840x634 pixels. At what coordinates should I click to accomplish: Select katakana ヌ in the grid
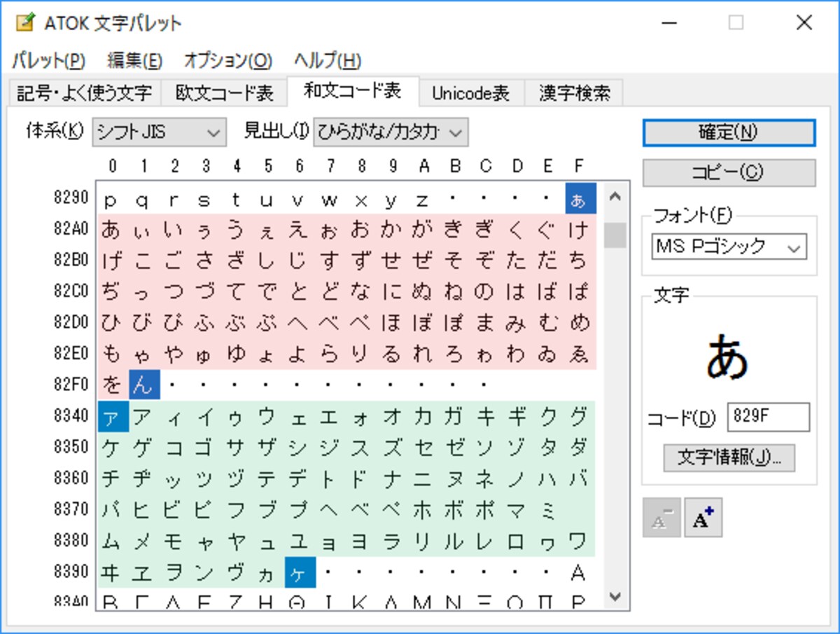[x=455, y=479]
